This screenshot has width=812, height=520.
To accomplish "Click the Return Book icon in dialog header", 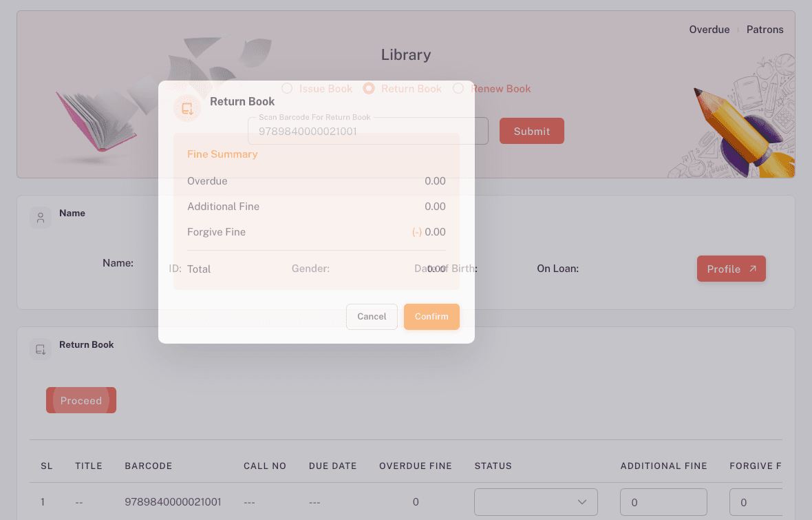I will click(x=187, y=108).
